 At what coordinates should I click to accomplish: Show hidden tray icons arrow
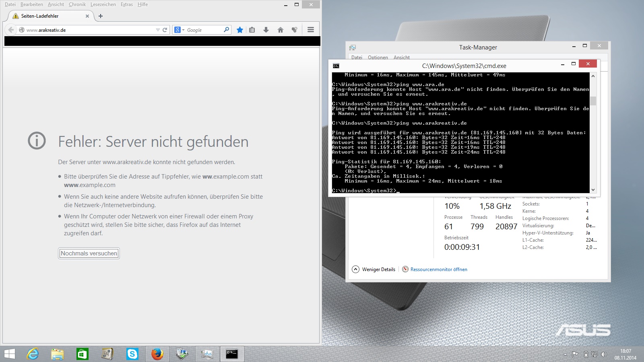pos(565,354)
